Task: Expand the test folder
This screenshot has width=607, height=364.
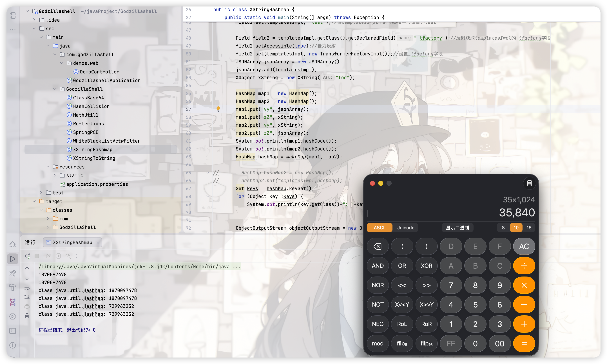Action: (x=41, y=193)
